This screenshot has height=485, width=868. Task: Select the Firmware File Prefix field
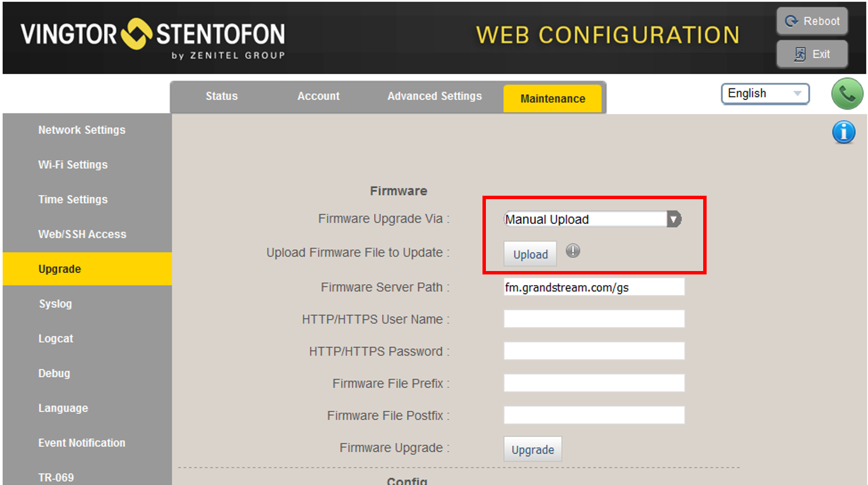tap(594, 383)
